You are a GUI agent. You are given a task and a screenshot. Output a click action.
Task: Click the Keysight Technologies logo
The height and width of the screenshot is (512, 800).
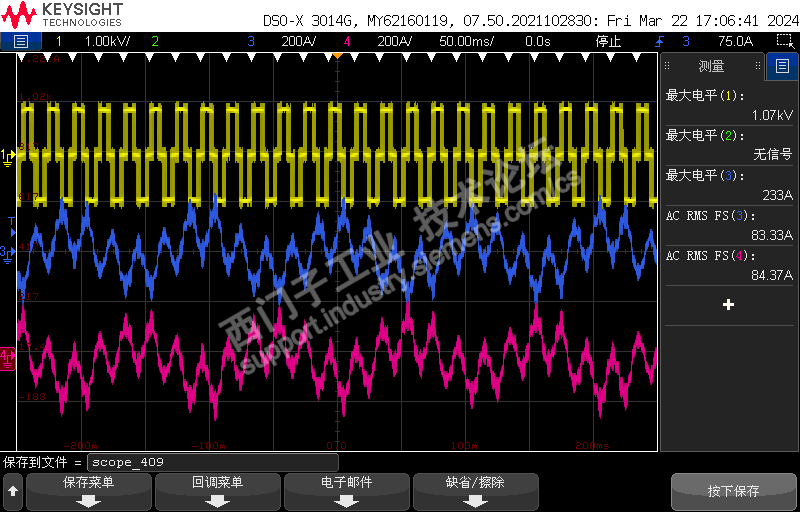coord(62,15)
